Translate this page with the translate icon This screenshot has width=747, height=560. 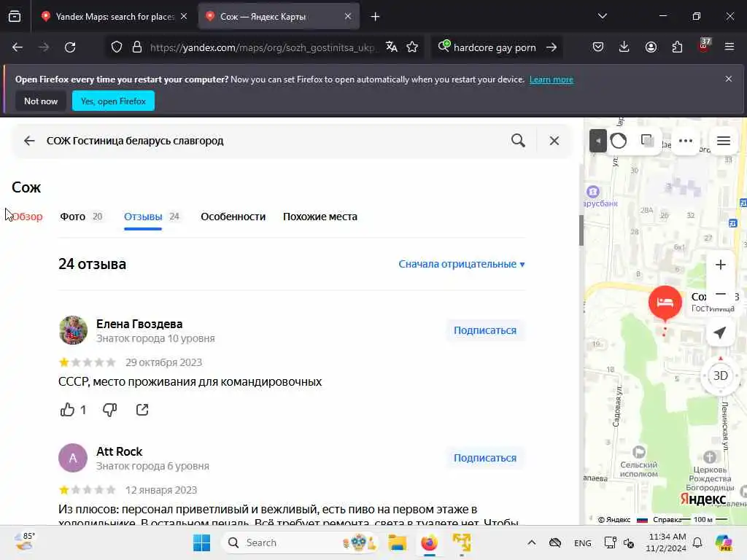[x=392, y=47]
